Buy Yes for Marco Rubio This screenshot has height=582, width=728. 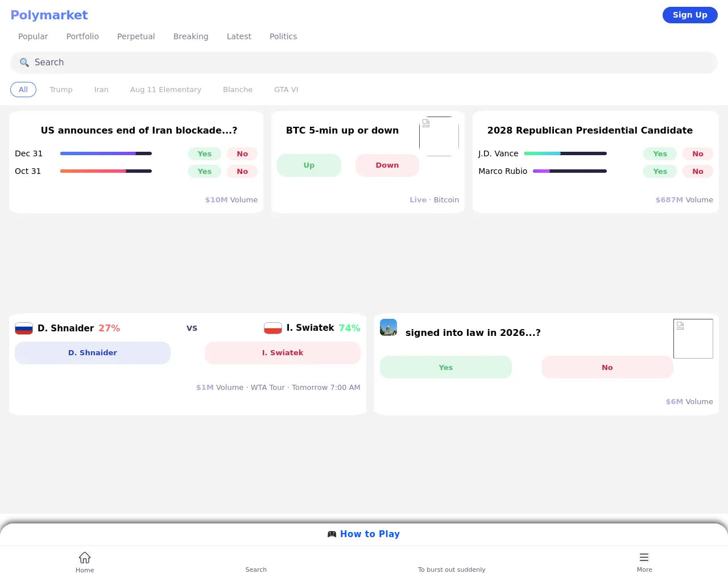click(660, 172)
